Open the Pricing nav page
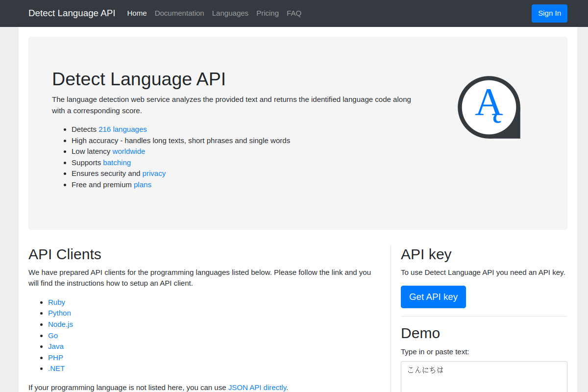The width and height of the screenshot is (588, 392). click(x=268, y=13)
